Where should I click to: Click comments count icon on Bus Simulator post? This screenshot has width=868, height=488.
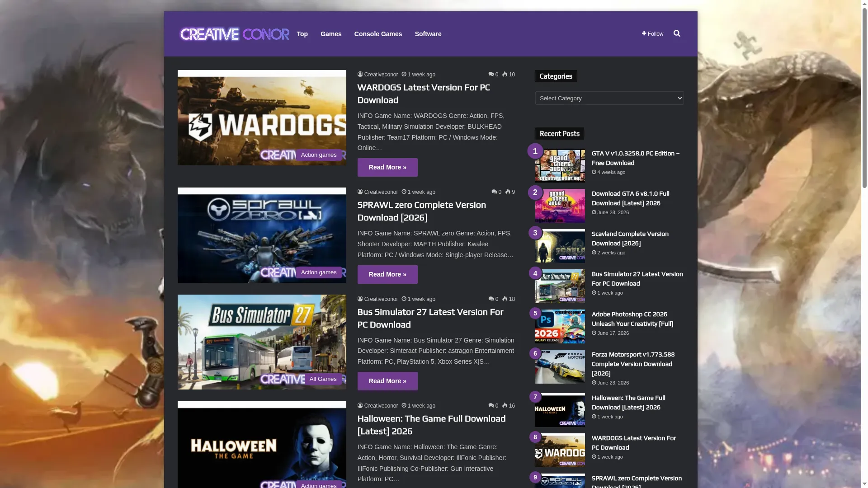click(493, 299)
